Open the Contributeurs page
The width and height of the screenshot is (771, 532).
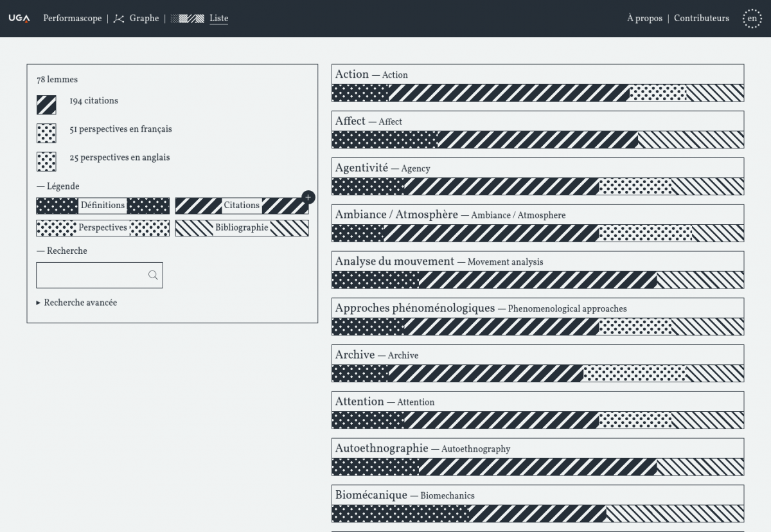point(701,19)
